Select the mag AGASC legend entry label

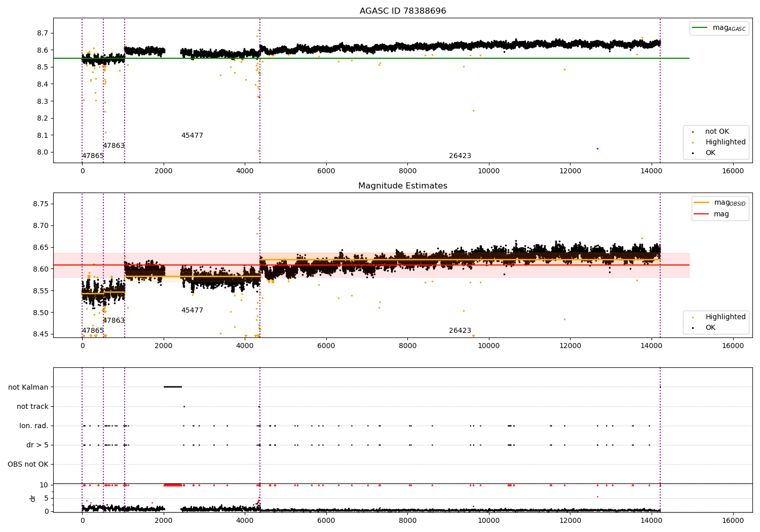(729, 28)
